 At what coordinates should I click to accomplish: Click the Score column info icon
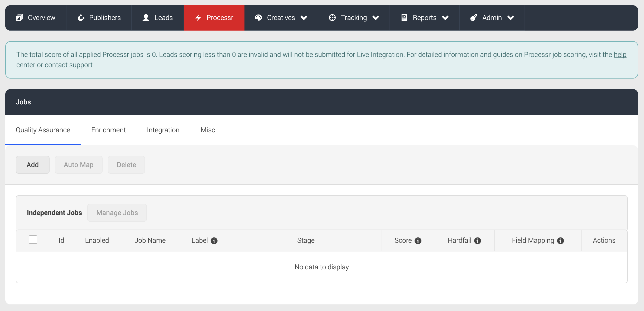click(418, 241)
